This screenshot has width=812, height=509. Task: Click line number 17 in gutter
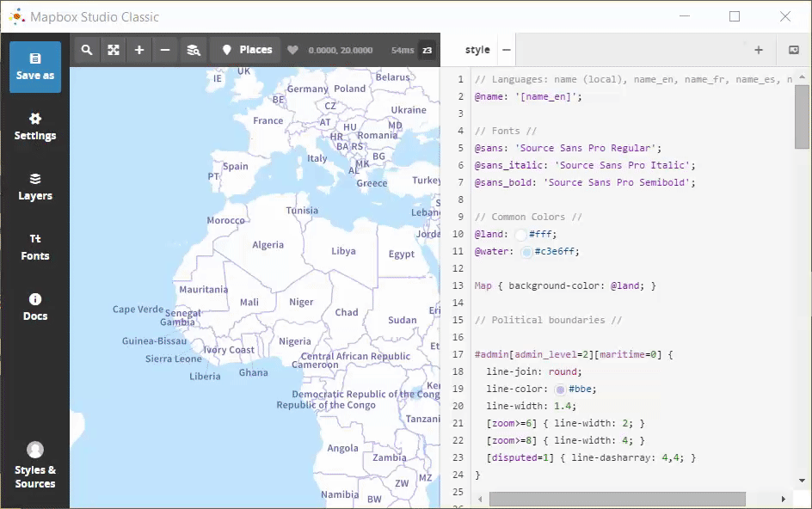click(458, 355)
